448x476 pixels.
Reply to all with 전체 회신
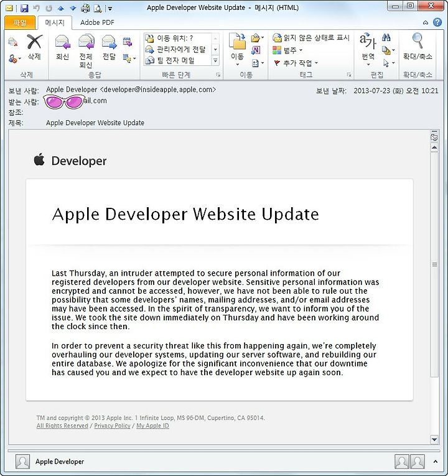coord(86,51)
